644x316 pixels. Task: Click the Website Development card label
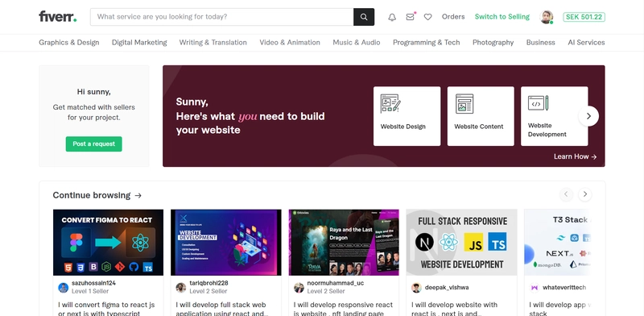547,130
